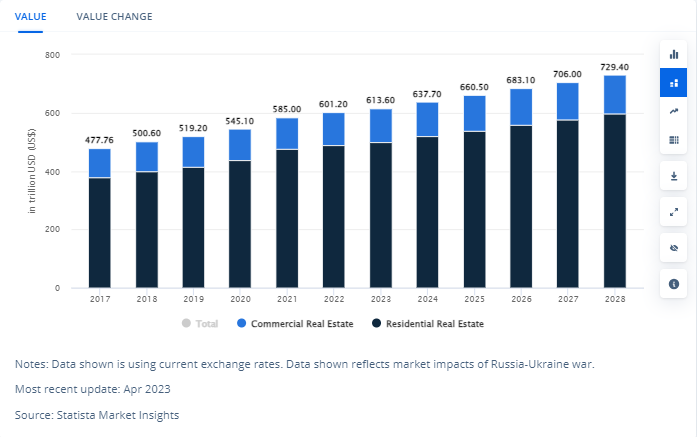
Task: Switch to the line chart view icon
Action: point(673,112)
